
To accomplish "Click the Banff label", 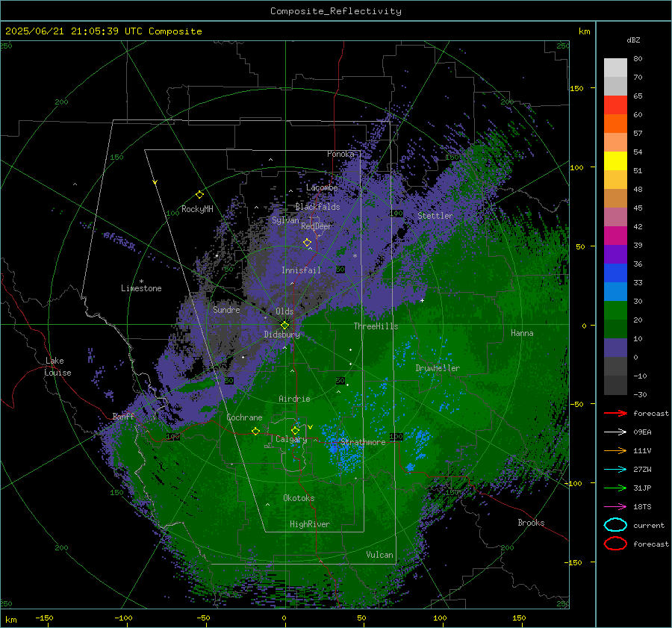I will [x=123, y=417].
